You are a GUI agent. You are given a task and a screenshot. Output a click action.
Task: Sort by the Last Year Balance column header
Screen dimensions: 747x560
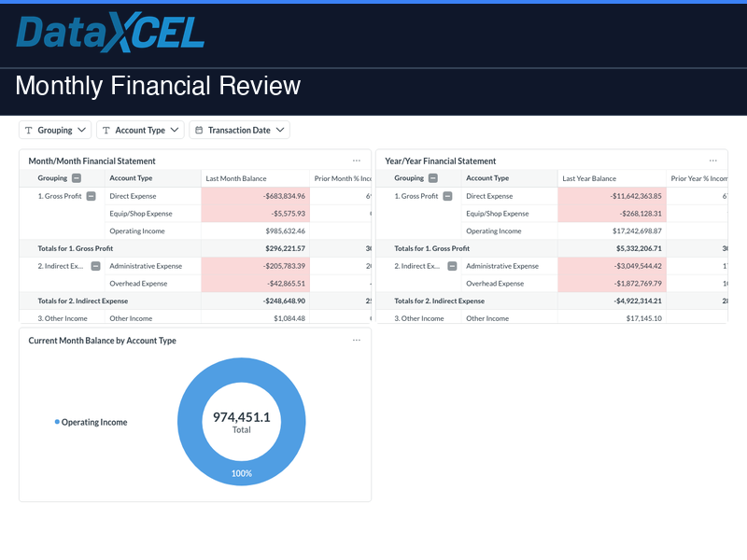pyautogui.click(x=589, y=177)
